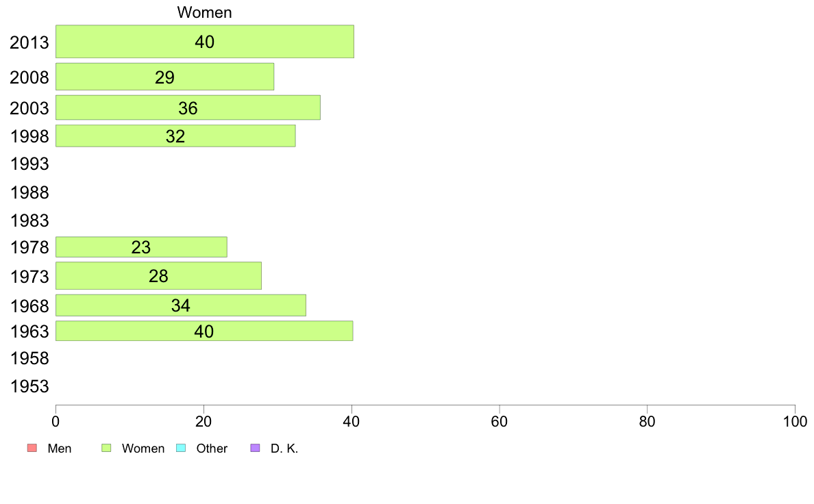Select the 2013 bar showing 40
Image resolution: width=814 pixels, height=504 pixels.
[x=205, y=42]
